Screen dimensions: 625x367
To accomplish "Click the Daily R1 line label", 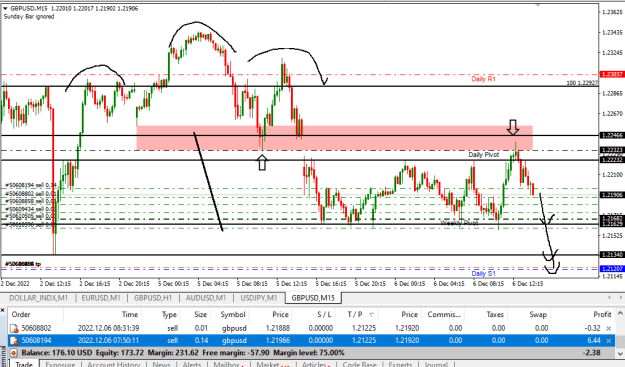I will click(483, 79).
